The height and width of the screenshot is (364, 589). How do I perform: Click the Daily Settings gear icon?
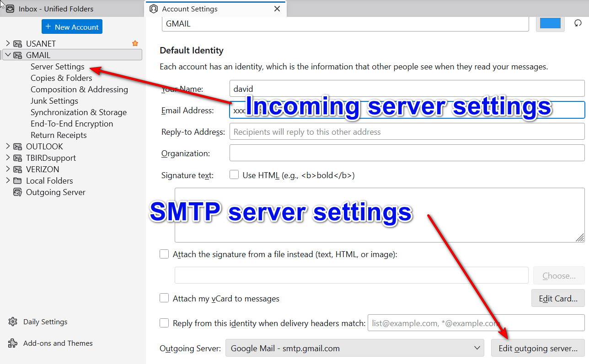[x=13, y=322]
